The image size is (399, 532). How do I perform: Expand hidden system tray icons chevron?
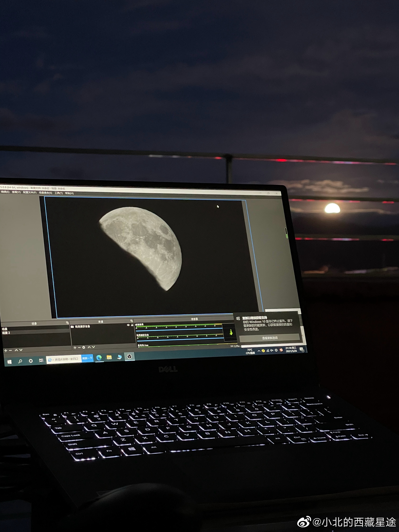(259, 351)
